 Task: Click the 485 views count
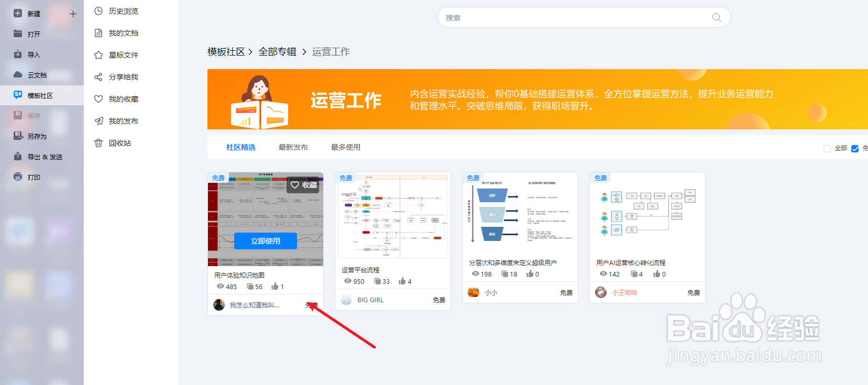232,287
